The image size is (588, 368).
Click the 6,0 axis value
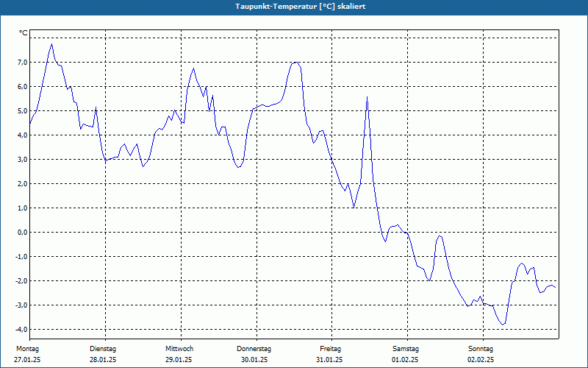point(22,87)
